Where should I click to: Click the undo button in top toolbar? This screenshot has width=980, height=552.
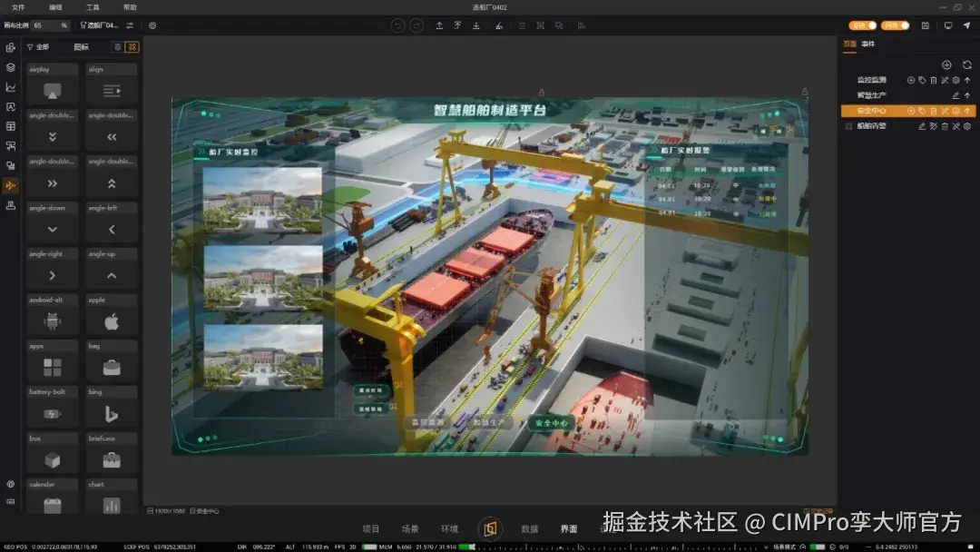[397, 25]
